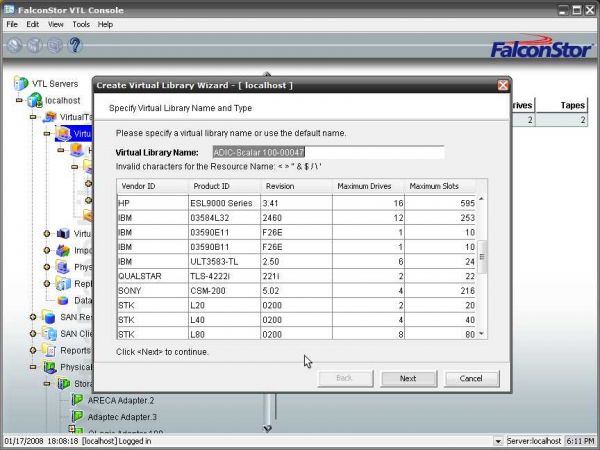
Task: Click the FalconStor VTL Console title icon
Action: pyautogui.click(x=9, y=9)
